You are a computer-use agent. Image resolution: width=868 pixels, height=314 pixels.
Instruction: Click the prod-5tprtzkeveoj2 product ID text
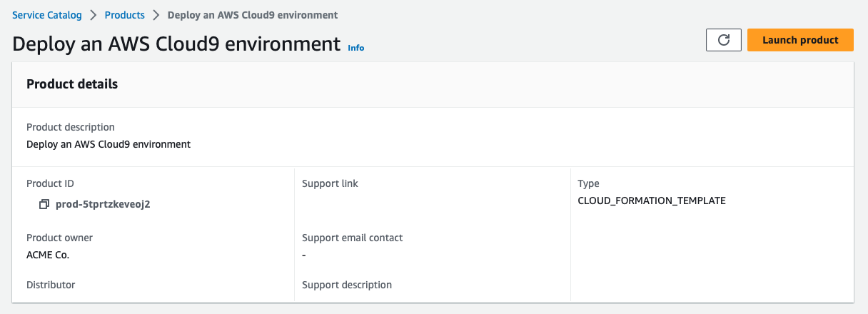103,204
